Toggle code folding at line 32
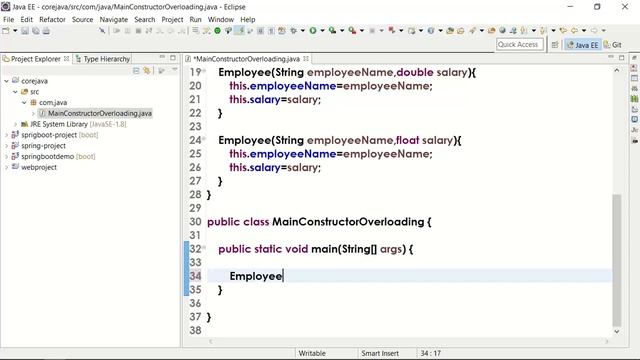Image resolution: width=640 pixels, height=360 pixels. click(204, 248)
